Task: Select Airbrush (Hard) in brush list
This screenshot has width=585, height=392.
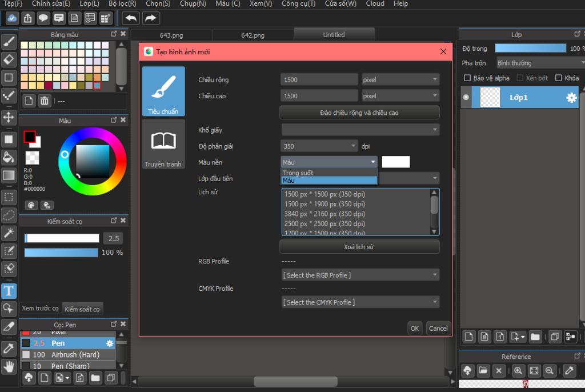Action: [68, 355]
